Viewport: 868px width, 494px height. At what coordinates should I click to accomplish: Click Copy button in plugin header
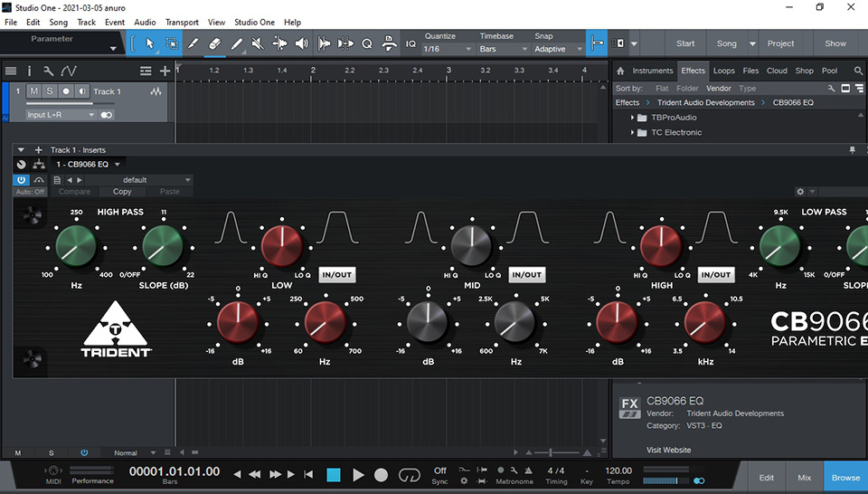point(122,192)
